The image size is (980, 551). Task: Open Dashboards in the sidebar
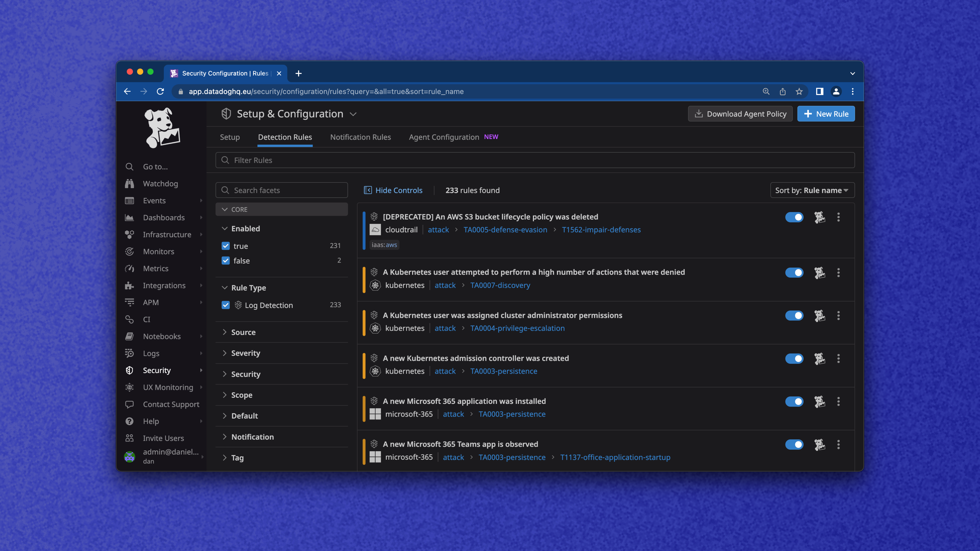point(164,218)
